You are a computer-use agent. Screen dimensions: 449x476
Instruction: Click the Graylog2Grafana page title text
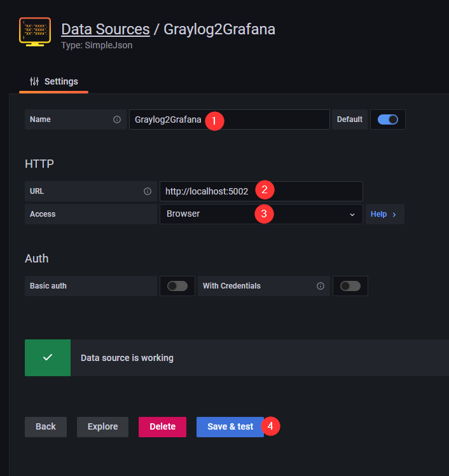(219, 29)
